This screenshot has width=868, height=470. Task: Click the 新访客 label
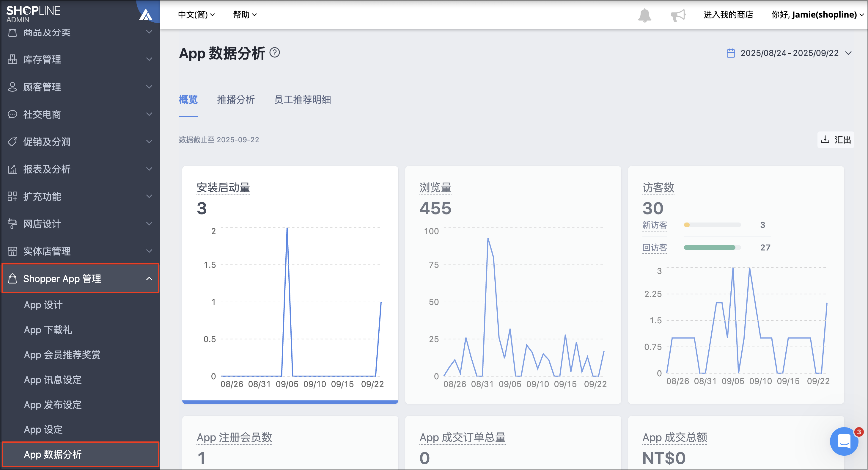[x=654, y=225]
